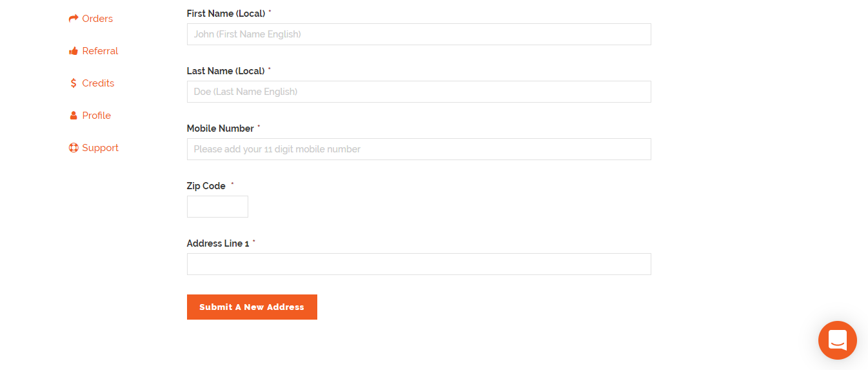This screenshot has height=370, width=868.
Task: Open the Support link text
Action: [x=100, y=148]
